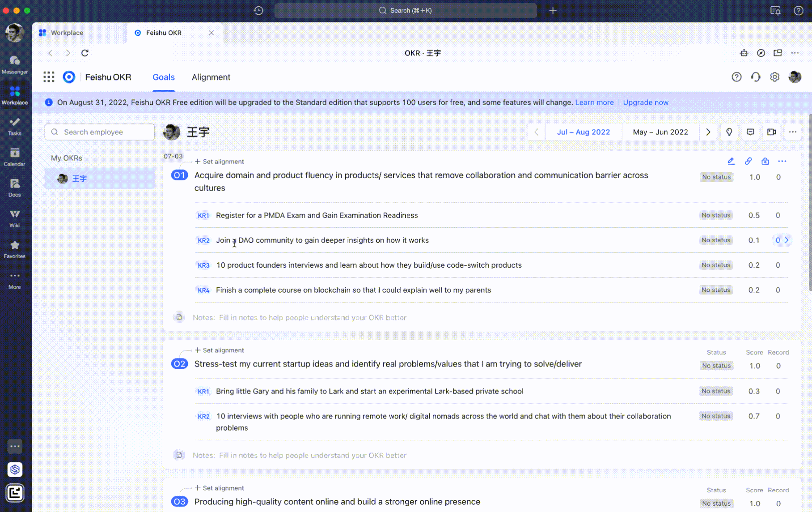Click the O1 notes placeholder text
The image size is (812, 512).
pos(313,318)
